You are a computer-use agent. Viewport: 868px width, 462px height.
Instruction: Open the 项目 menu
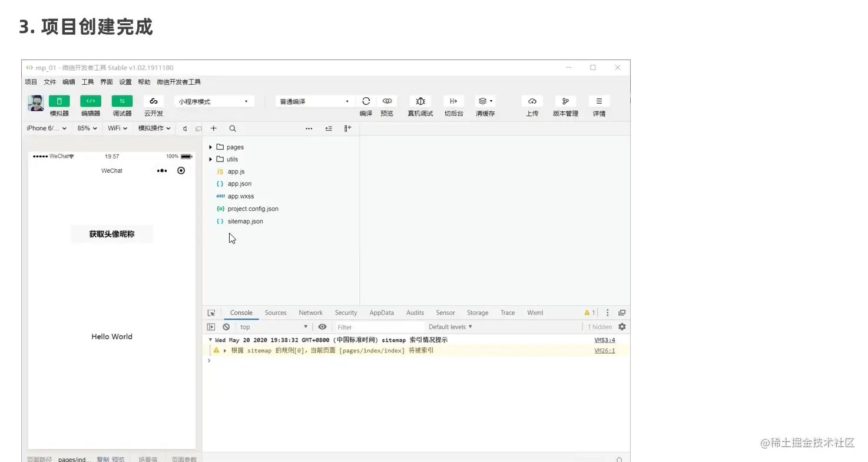click(x=31, y=82)
